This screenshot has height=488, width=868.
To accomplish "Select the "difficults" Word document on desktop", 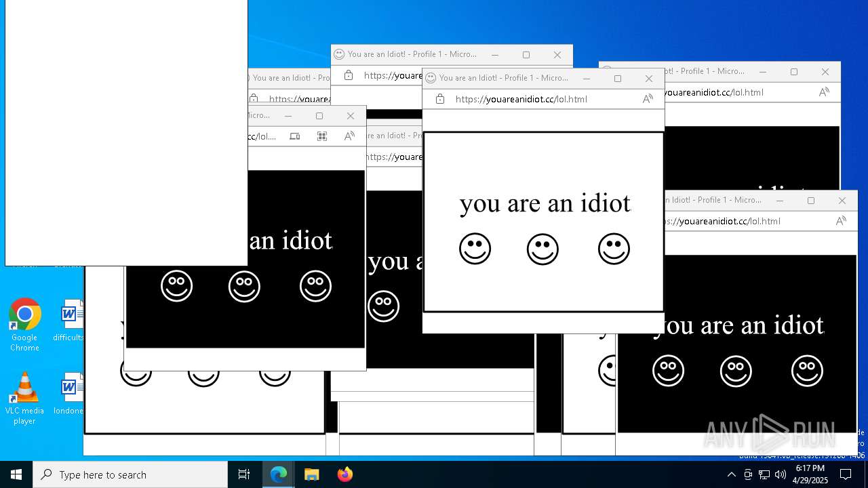I will (x=68, y=321).
